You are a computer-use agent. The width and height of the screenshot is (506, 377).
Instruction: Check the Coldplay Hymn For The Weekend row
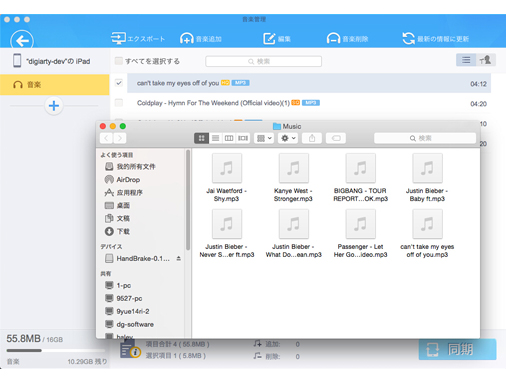(119, 103)
